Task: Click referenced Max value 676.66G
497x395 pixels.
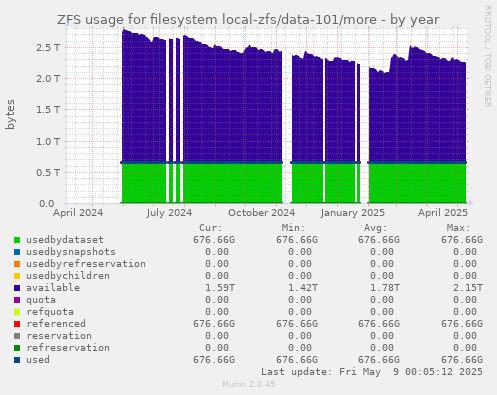Action: tap(462, 324)
